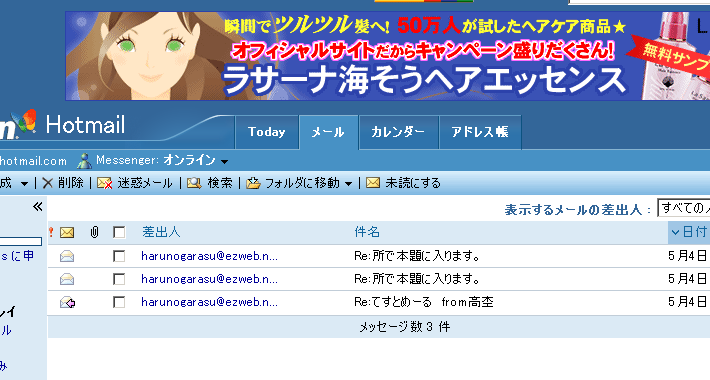Open the フォルダに移動 dropdown arrow
This screenshot has height=380, width=710.
348,184
